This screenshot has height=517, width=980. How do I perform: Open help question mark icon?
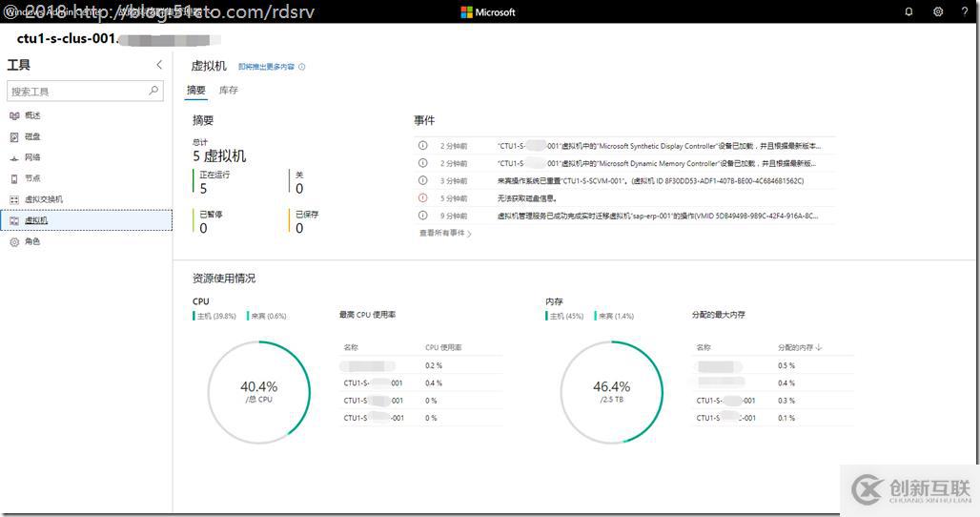pyautogui.click(x=965, y=11)
